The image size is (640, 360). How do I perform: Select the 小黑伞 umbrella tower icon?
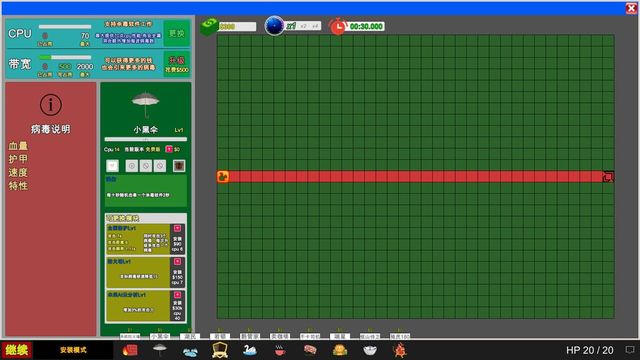coord(160,350)
